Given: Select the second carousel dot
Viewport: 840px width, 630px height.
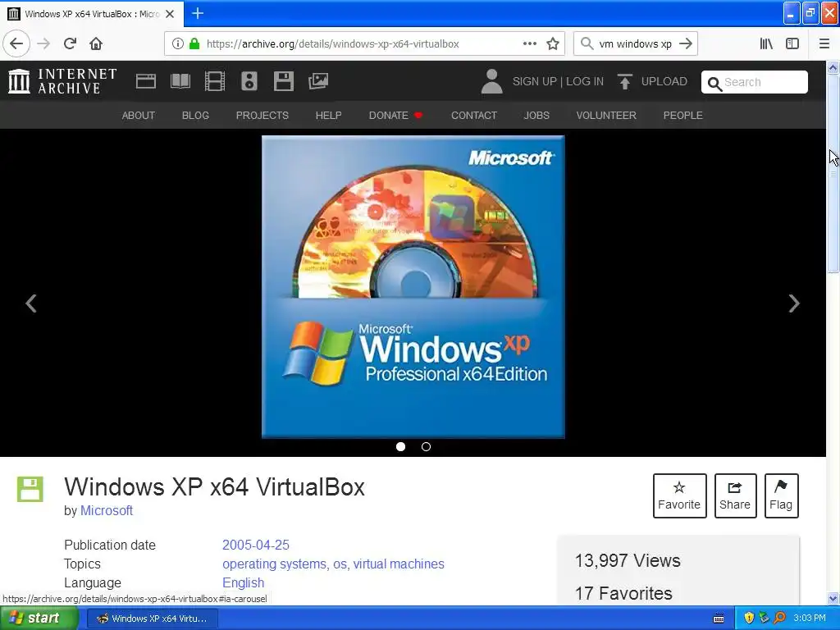Looking at the screenshot, I should [x=426, y=446].
